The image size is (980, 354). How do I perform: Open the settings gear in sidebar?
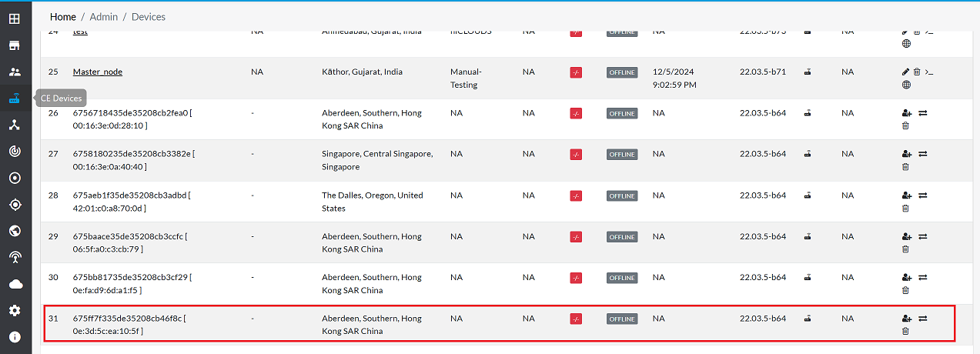[x=15, y=310]
